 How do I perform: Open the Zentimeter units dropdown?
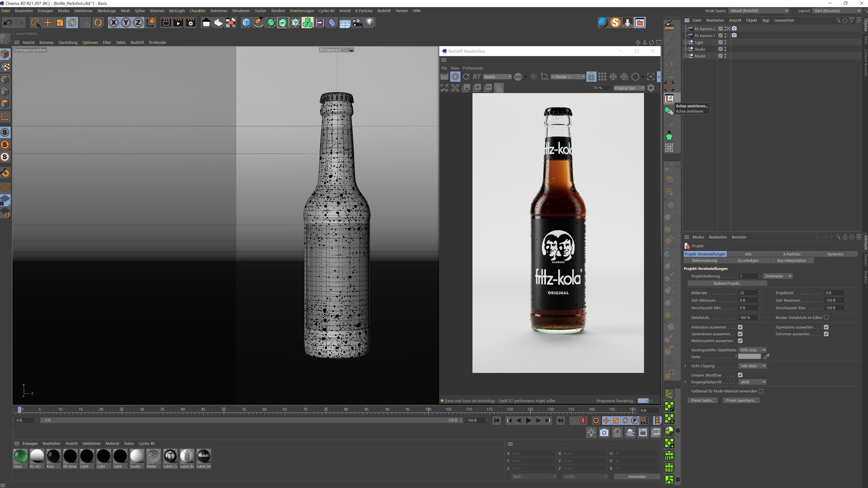778,276
